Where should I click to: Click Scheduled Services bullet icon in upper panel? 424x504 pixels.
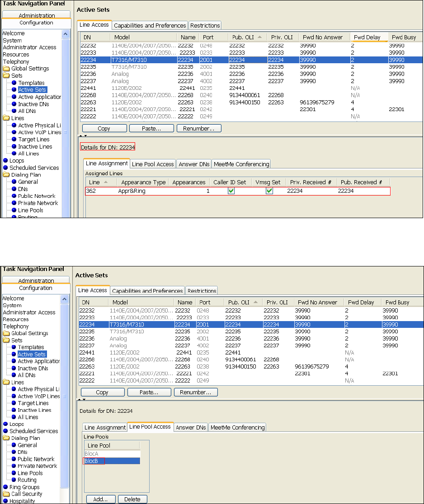(x=5, y=168)
